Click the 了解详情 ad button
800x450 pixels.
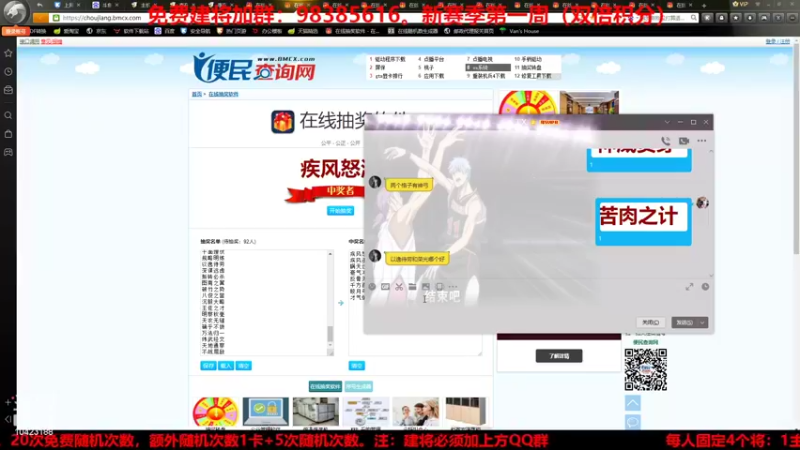[559, 356]
